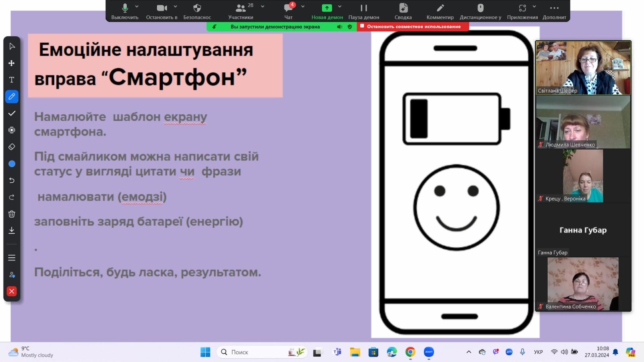The height and width of the screenshot is (362, 644).
Task: Click the Undo annotation arrow
Action: pos(12,180)
